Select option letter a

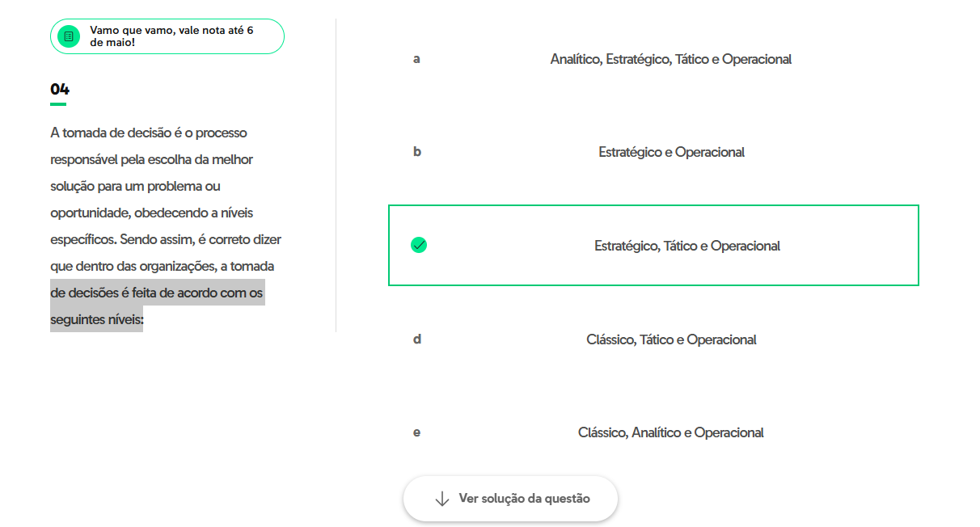coord(416,59)
